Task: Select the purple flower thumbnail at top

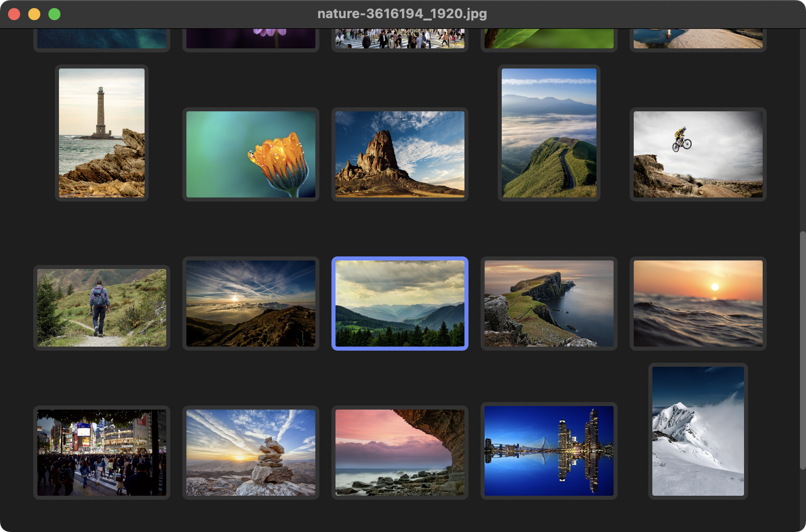Action: [251, 39]
